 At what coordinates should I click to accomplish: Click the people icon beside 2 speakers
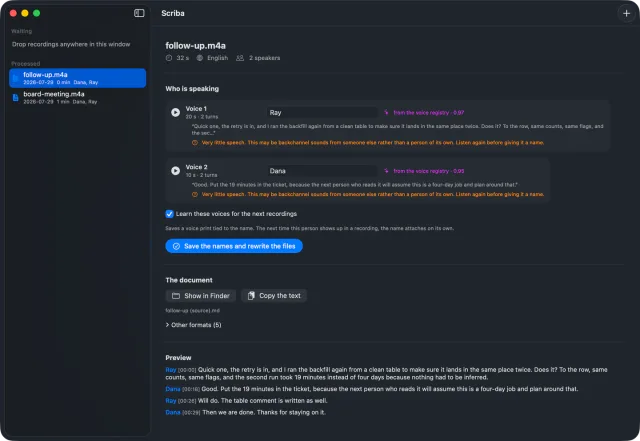click(240, 58)
